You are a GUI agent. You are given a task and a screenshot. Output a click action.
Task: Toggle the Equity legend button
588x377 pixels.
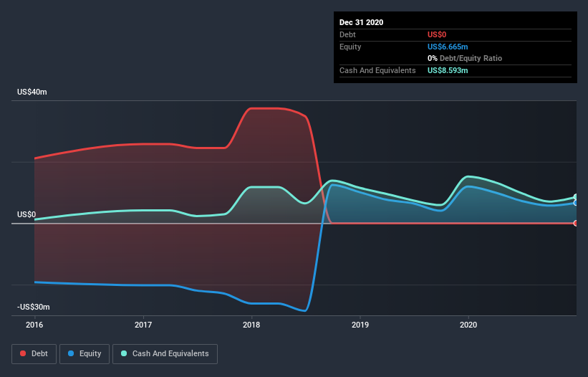[x=85, y=354]
